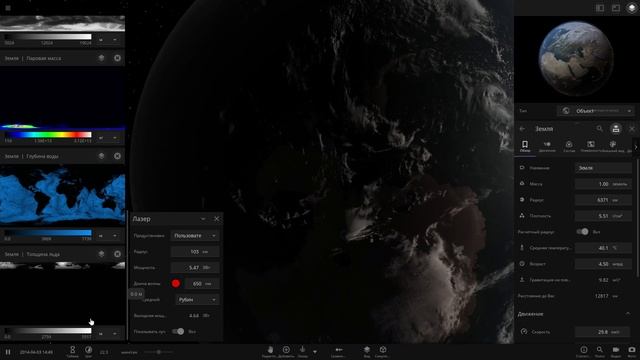The width and height of the screenshot is (640, 360).
Task: Open the layers cube icon at top right
Action: click(631, 8)
